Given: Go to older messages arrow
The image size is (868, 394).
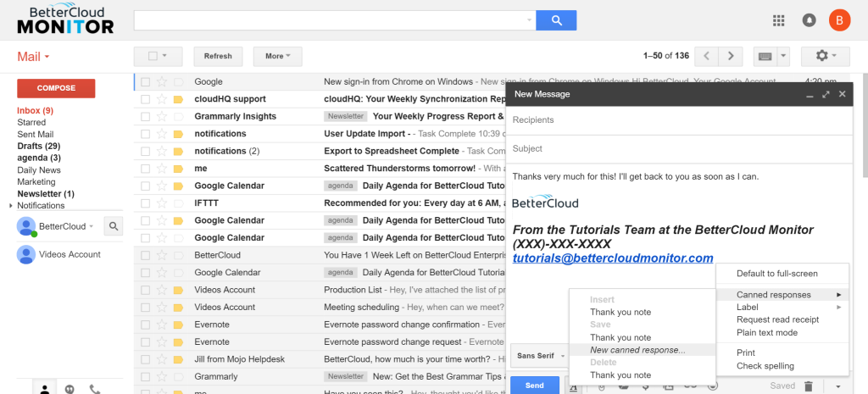Looking at the screenshot, I should [x=731, y=56].
